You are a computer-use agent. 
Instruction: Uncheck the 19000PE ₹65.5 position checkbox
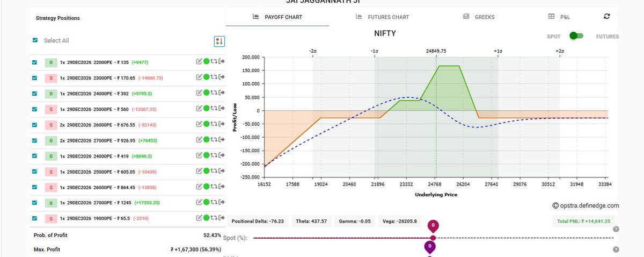(35, 219)
